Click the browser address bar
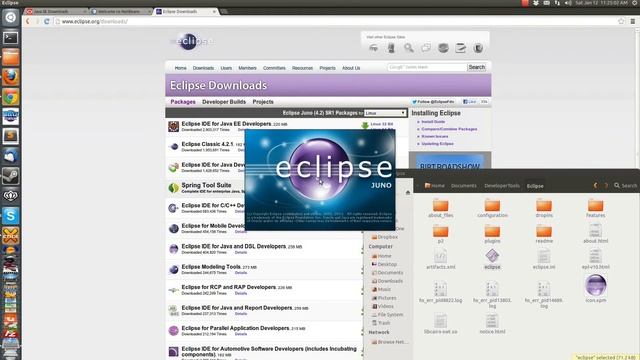Screen dimensions: 640x360 tap(335, 21)
